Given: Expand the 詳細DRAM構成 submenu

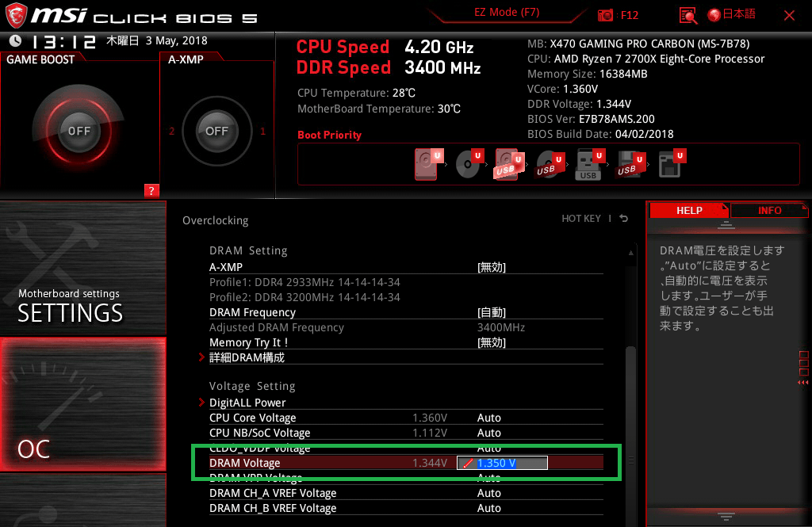Looking at the screenshot, I should [247, 357].
